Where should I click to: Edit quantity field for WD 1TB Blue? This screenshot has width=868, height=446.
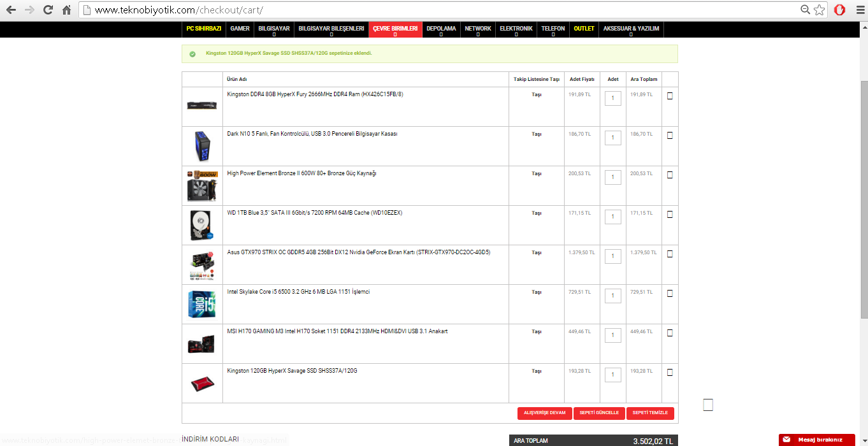point(613,217)
